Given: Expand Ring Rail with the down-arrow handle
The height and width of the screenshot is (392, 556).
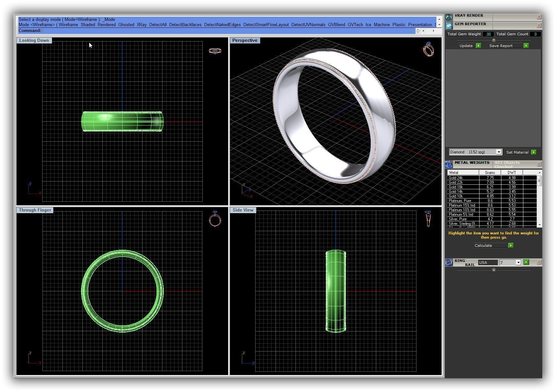Looking at the screenshot, I should click(x=494, y=270).
